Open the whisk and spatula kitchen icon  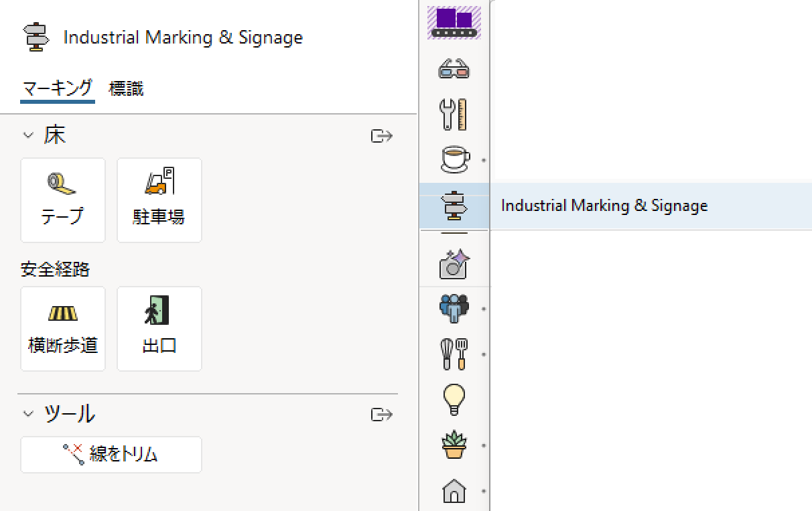(x=454, y=354)
